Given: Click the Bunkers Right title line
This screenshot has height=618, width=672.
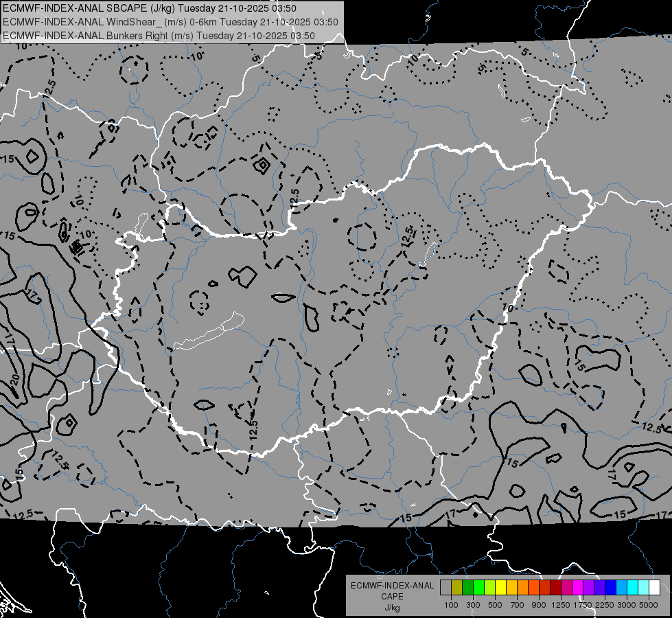Looking at the screenshot, I should coord(159,36).
